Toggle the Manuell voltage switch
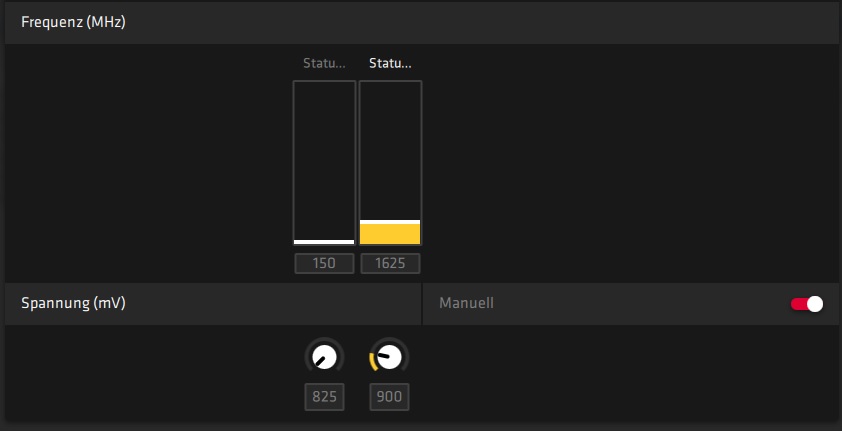 [x=807, y=304]
